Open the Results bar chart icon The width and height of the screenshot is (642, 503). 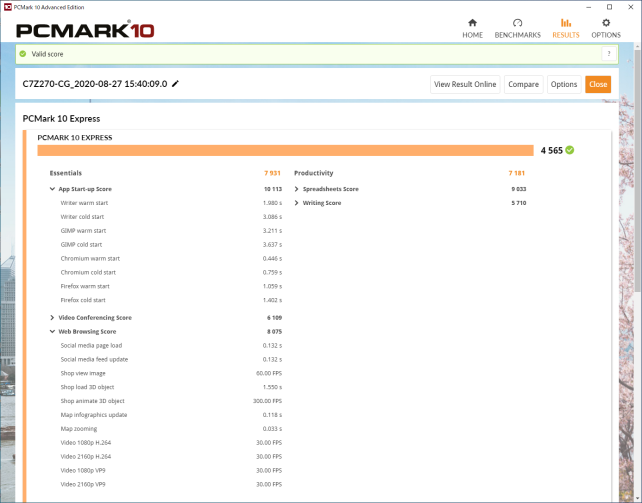pos(565,23)
